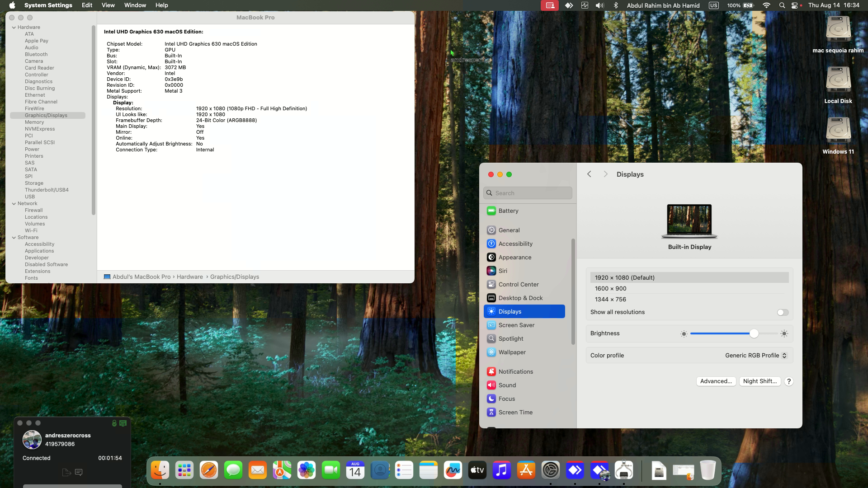This screenshot has width=868, height=488.
Task: Toggle Show all resolutions switch
Action: point(783,313)
